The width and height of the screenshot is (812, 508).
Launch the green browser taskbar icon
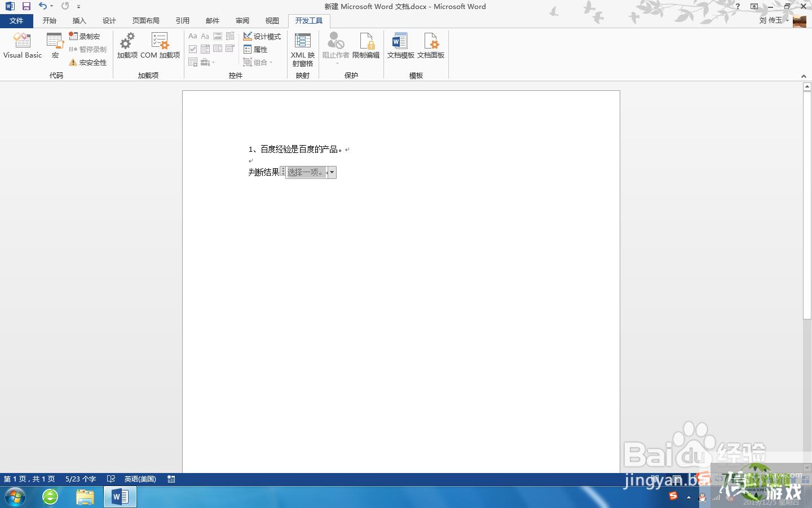50,497
